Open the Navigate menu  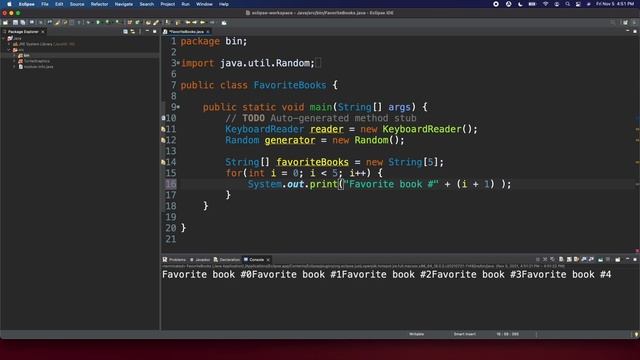[124, 4]
